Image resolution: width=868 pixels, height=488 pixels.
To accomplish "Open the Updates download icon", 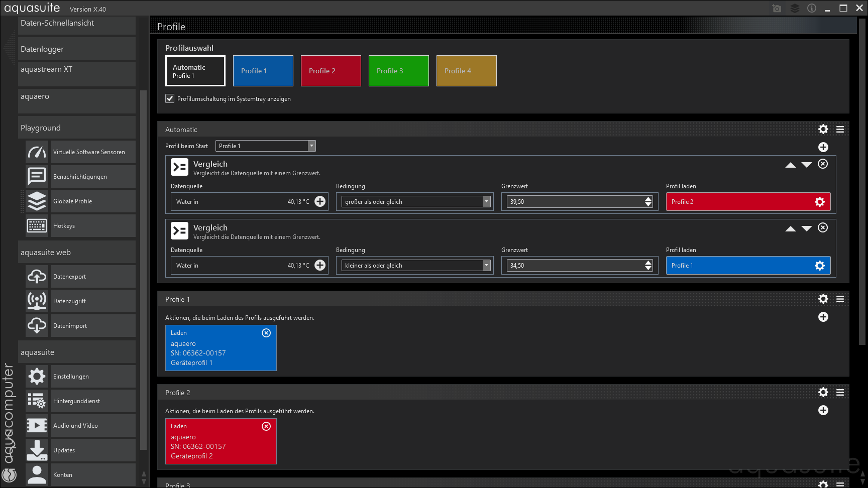I will click(x=37, y=450).
